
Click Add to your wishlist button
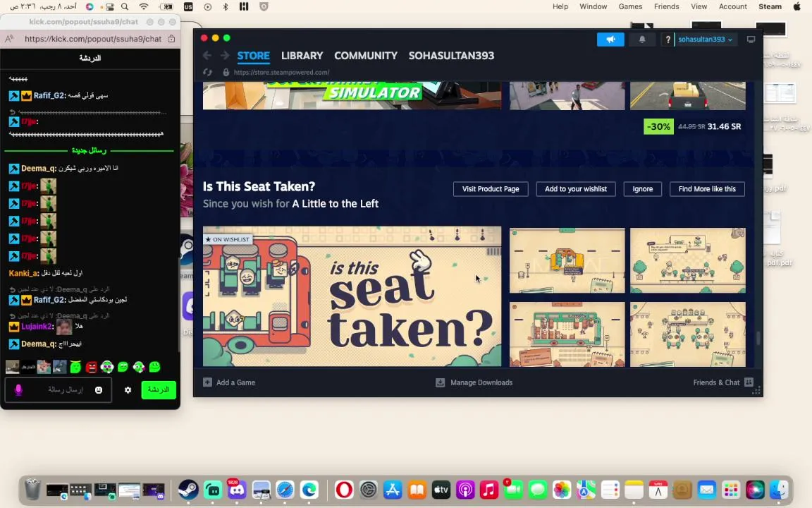click(575, 189)
